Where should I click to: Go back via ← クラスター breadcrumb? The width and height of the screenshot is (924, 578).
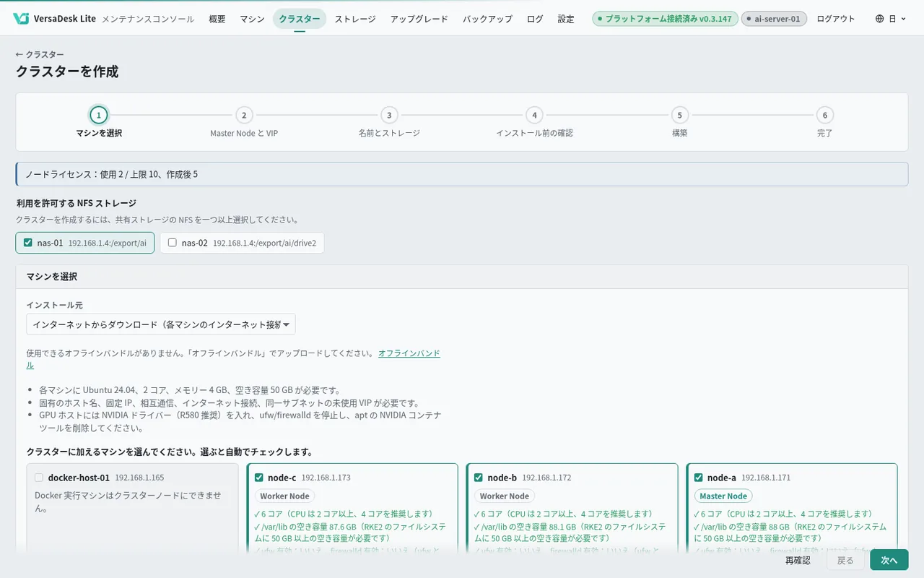click(x=40, y=55)
